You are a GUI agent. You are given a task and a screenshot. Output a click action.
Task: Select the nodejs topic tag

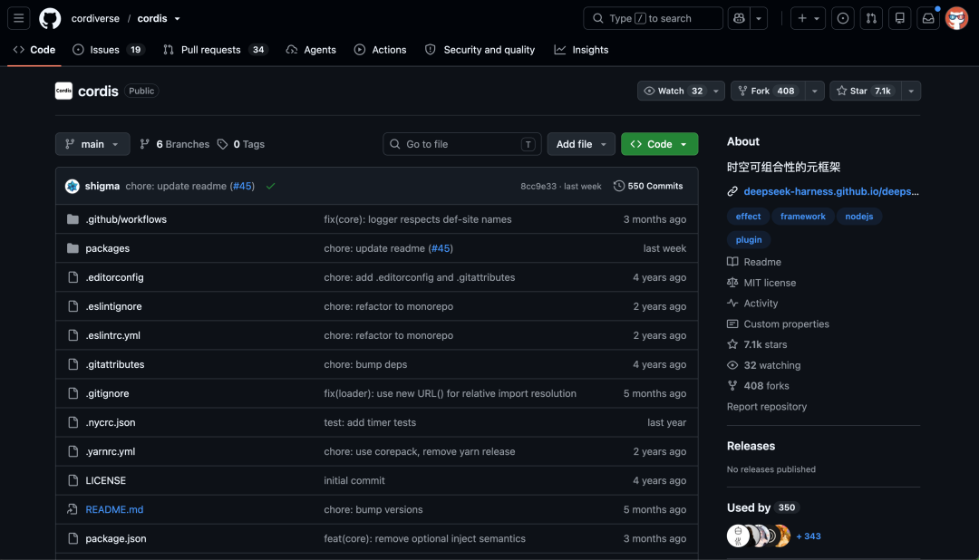[859, 217]
